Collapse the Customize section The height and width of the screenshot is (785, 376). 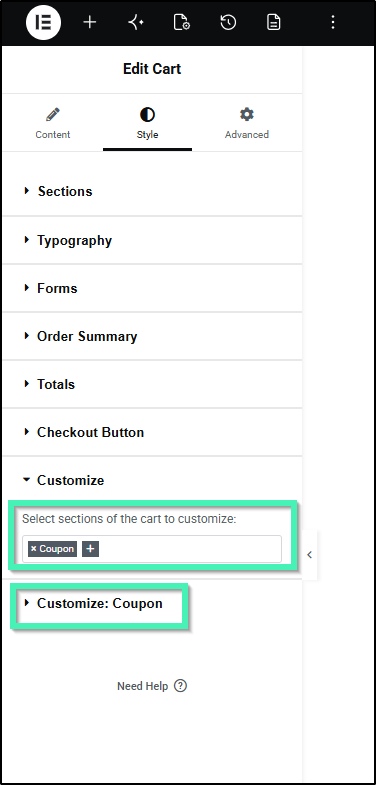pos(152,480)
